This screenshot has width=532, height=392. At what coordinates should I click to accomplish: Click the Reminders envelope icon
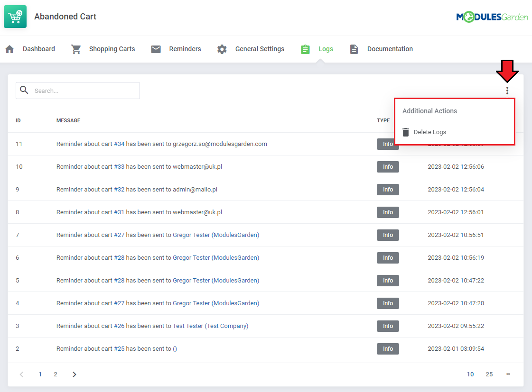[x=156, y=49]
